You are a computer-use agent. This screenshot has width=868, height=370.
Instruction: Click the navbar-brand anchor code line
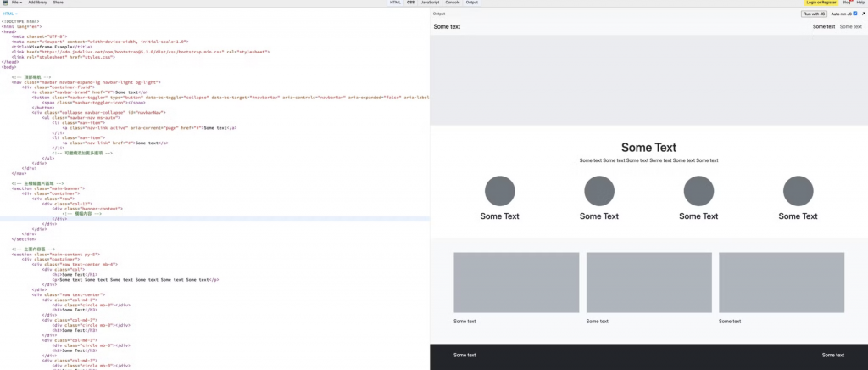tap(90, 92)
